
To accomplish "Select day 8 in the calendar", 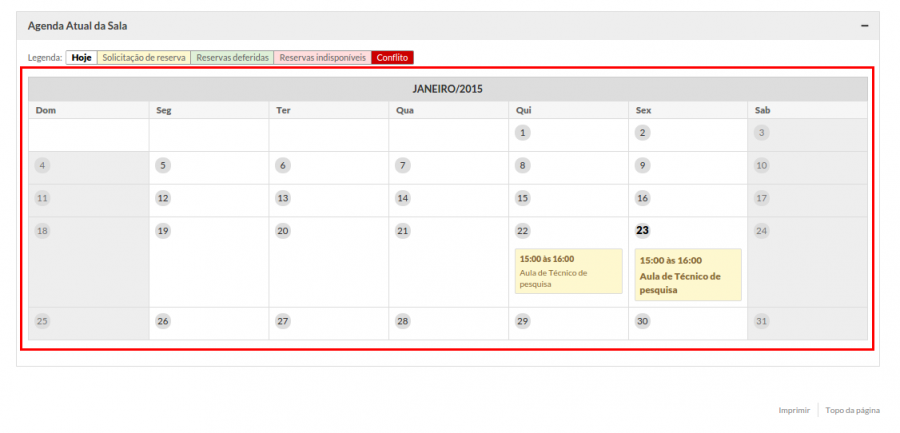I will coord(522,166).
